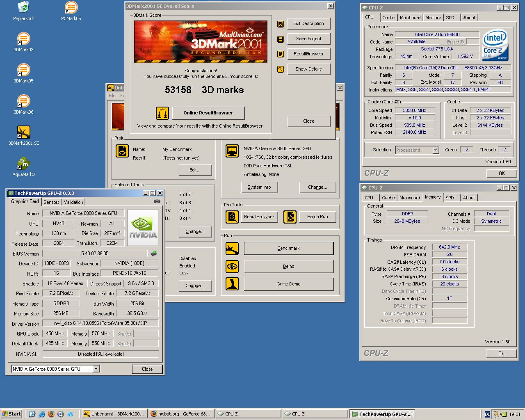The width and height of the screenshot is (525, 420).
Task: Click the Internet Explorer quick launch icon
Action: coord(42,414)
